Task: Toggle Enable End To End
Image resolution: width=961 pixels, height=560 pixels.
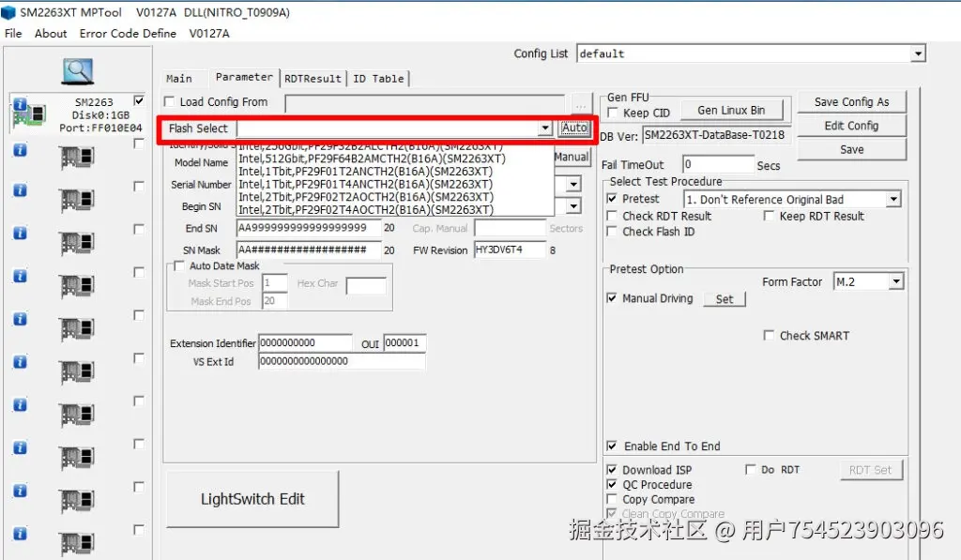Action: [x=612, y=446]
